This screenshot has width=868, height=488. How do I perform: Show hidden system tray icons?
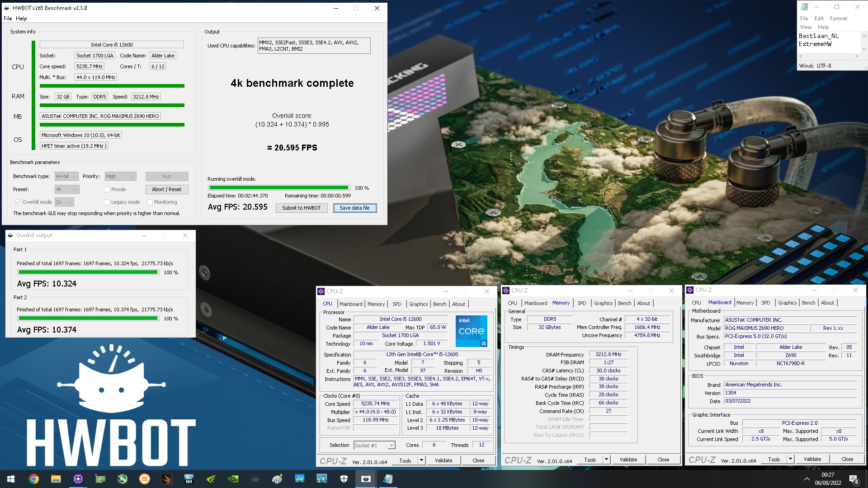coord(807,479)
